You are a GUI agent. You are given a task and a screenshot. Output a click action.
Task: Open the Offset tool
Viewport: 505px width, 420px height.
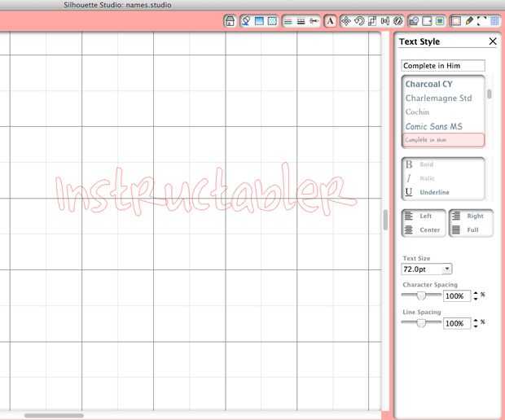(x=427, y=21)
